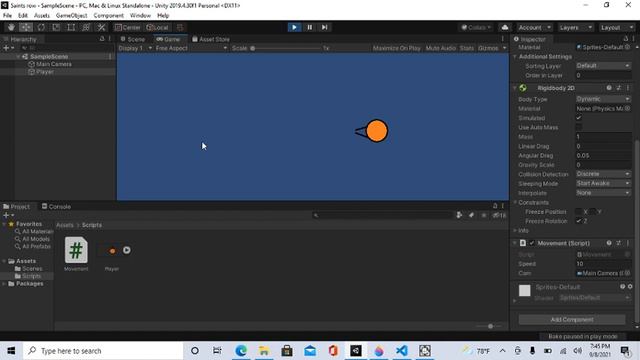640x360 pixels.
Task: Adjust the project icon size slider
Action: coord(490,326)
